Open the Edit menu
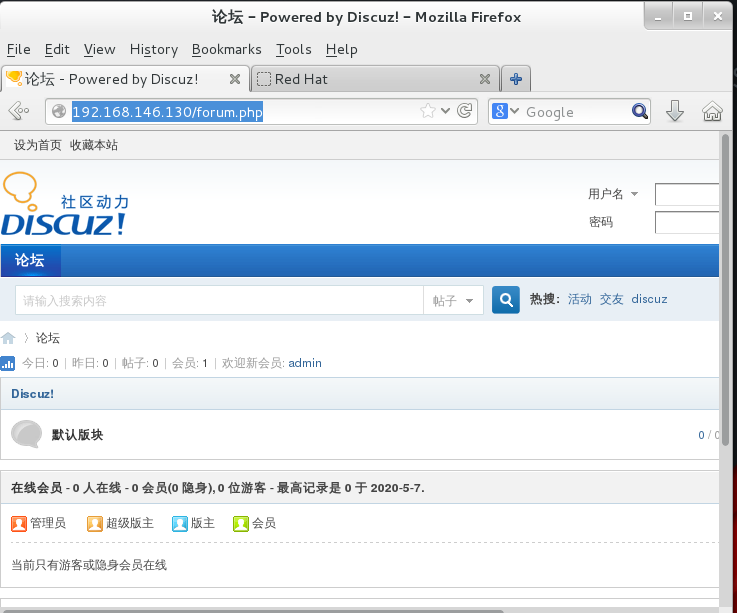The image size is (737, 613). click(x=57, y=49)
